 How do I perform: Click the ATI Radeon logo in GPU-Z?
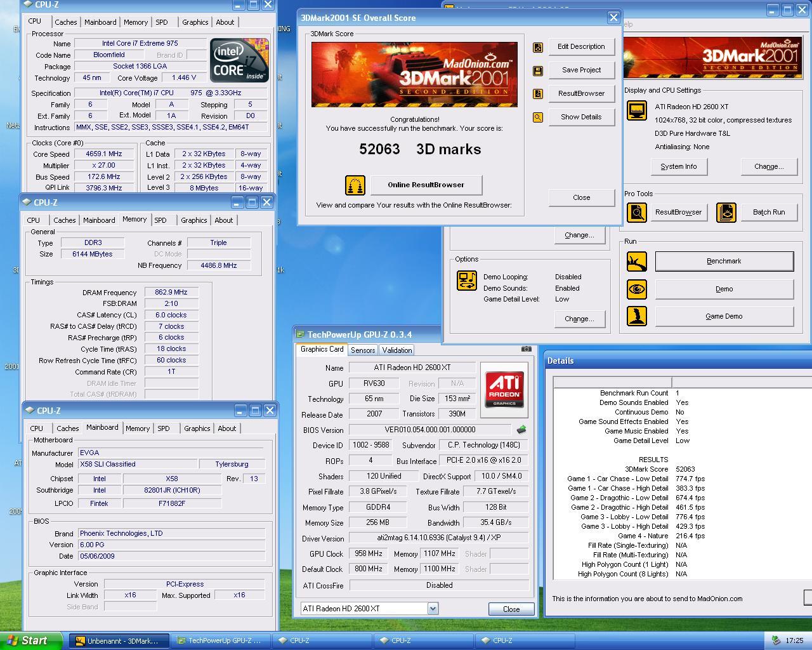click(x=504, y=389)
